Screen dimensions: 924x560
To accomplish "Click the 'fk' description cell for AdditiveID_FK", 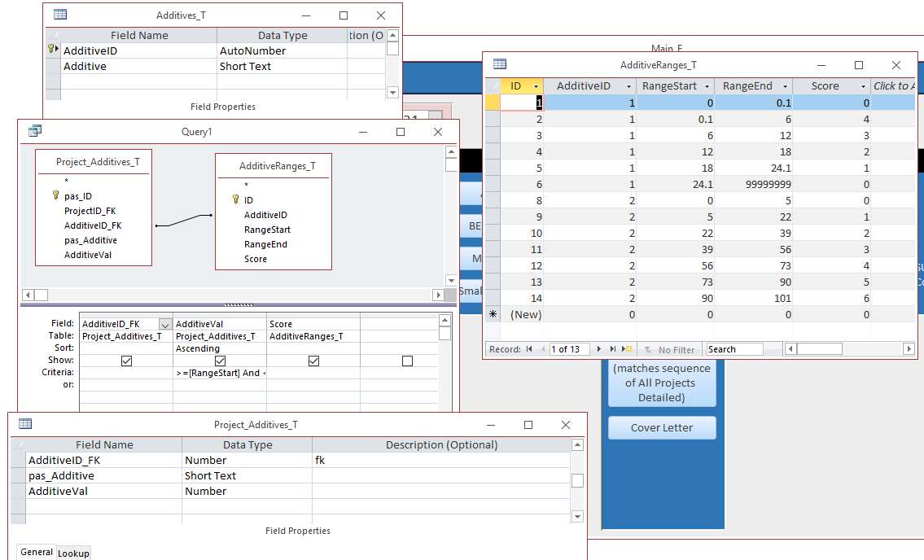I will [441, 461].
